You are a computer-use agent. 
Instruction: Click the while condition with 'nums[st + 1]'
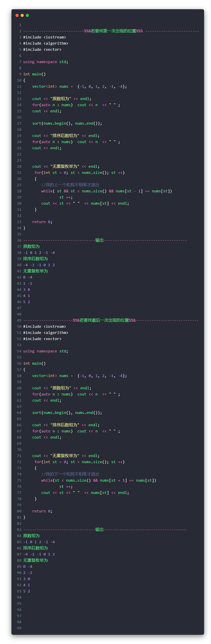tap(99, 480)
